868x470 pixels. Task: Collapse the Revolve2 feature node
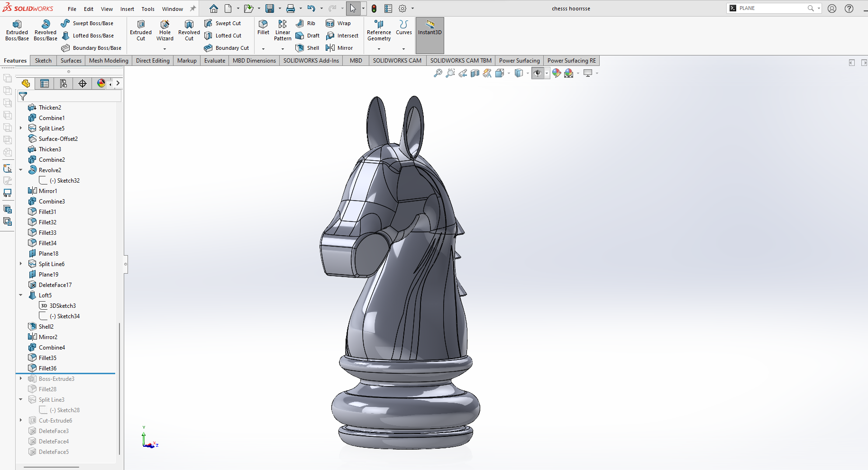(x=21, y=170)
